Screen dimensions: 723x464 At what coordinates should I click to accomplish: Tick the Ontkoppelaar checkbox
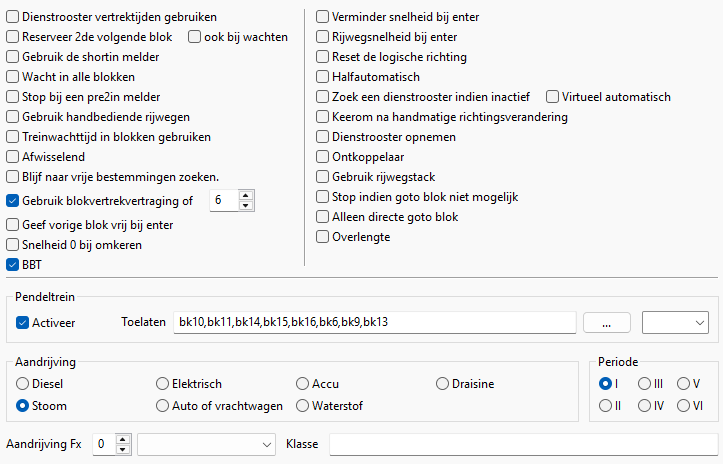[323, 157]
